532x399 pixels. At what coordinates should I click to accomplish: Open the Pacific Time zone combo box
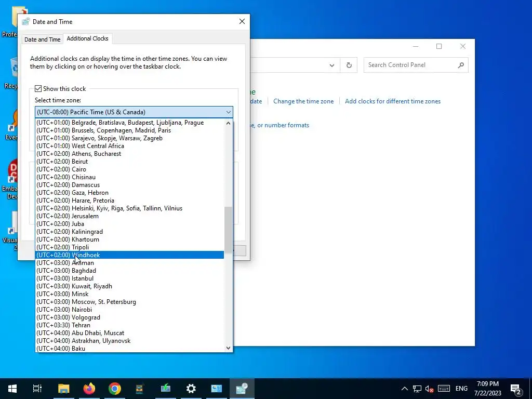(x=134, y=112)
